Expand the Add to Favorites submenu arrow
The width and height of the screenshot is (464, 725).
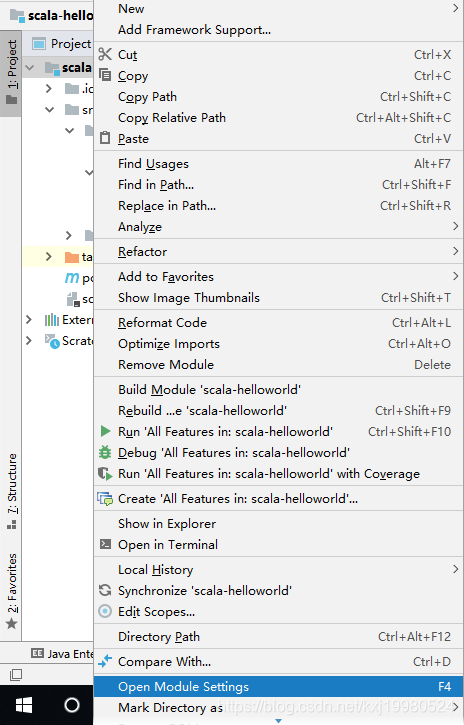pos(456,276)
